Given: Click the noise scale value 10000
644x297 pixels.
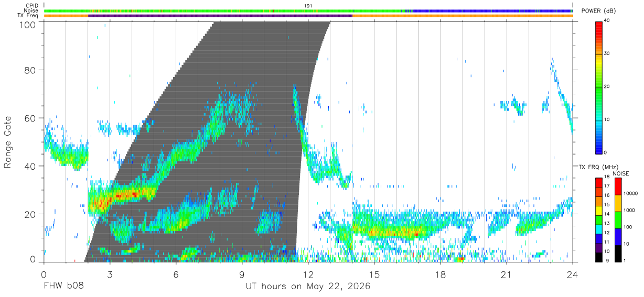Looking at the screenshot, I should 631,193.
